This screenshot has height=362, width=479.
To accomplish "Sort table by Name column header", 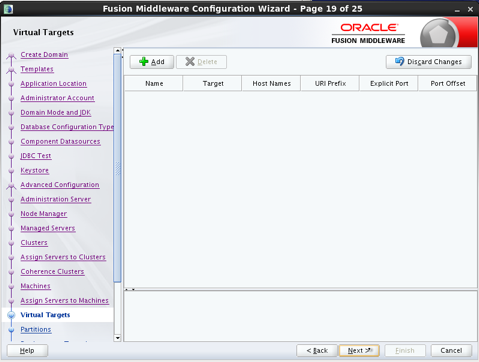I will (x=154, y=83).
